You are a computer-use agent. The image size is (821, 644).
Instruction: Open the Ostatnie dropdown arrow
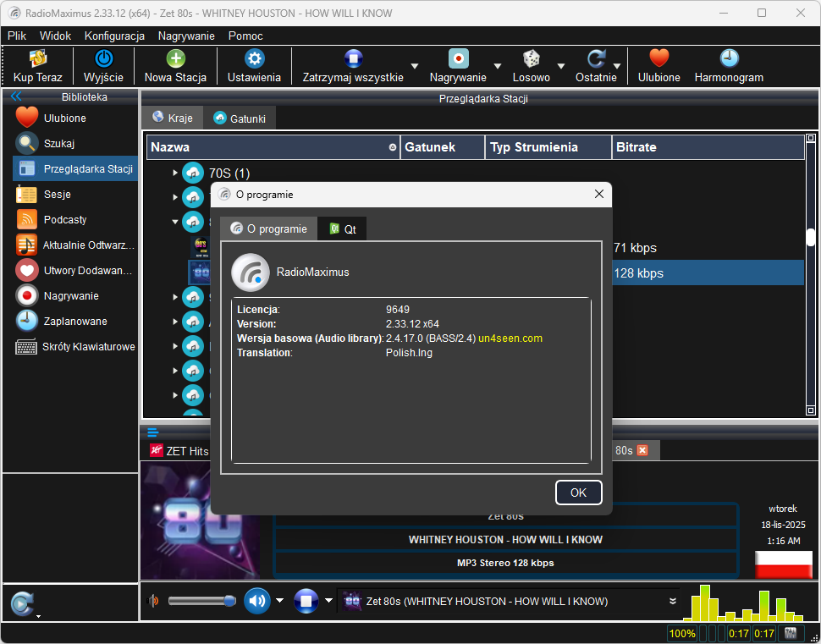click(x=617, y=66)
